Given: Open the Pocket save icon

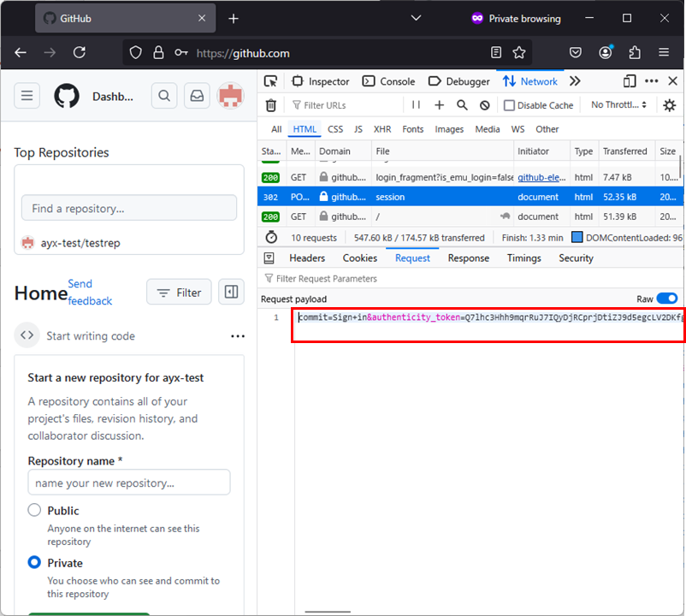Looking at the screenshot, I should coord(576,53).
